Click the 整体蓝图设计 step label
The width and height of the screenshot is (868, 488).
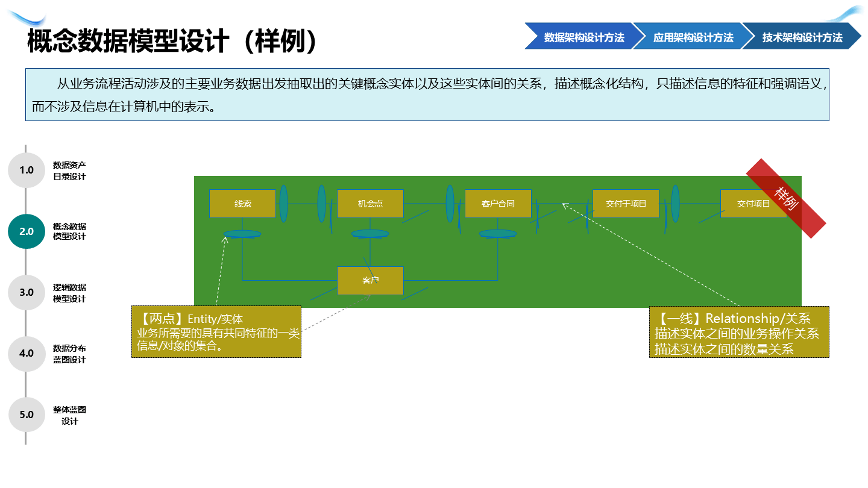click(69, 415)
